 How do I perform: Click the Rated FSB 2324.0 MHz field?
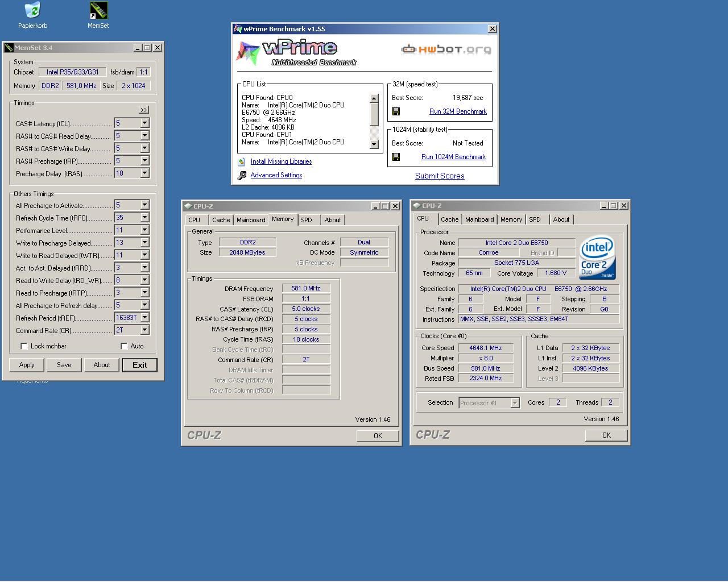pos(486,379)
